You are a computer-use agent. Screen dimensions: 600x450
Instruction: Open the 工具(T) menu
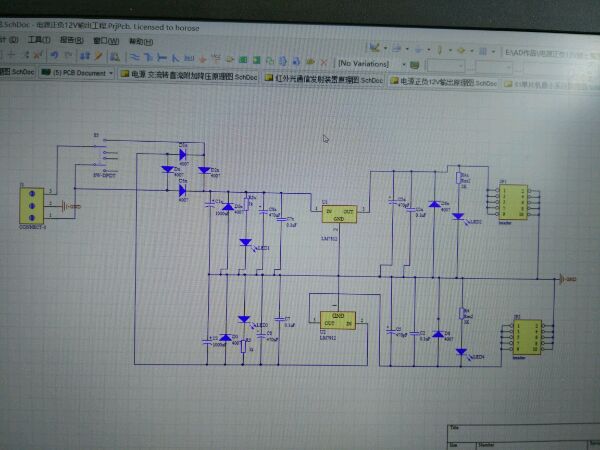click(x=39, y=39)
